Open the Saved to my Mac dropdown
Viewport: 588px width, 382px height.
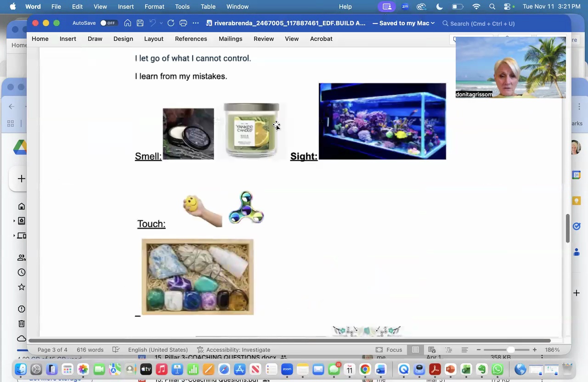tap(403, 23)
